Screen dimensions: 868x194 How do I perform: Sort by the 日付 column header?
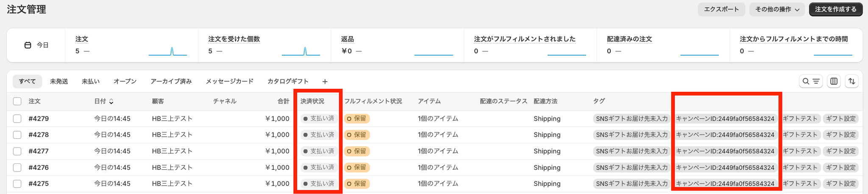coord(100,101)
